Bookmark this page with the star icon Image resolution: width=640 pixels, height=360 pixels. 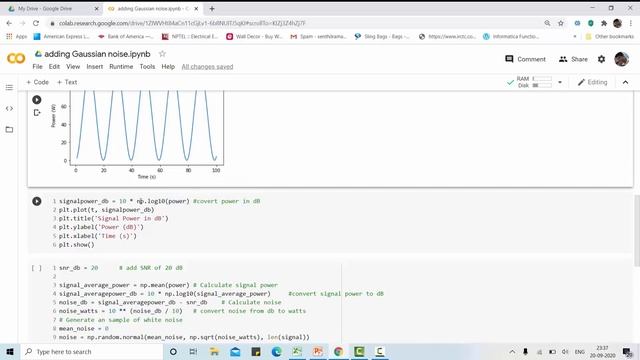tap(561, 23)
